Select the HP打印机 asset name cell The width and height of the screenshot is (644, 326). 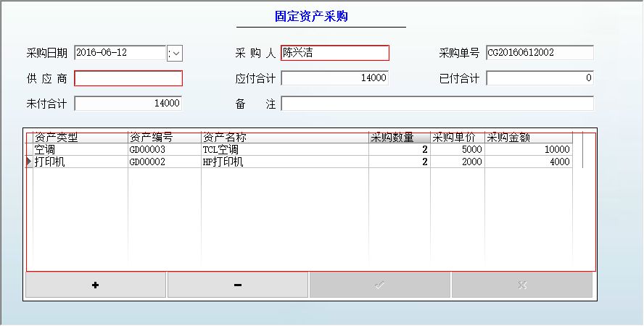(284, 162)
